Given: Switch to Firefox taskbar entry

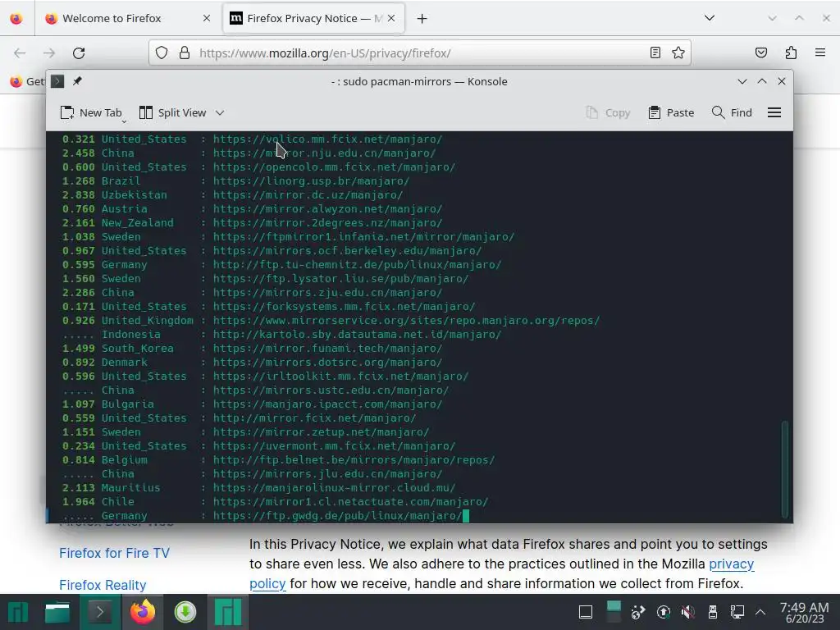Looking at the screenshot, I should tap(143, 612).
